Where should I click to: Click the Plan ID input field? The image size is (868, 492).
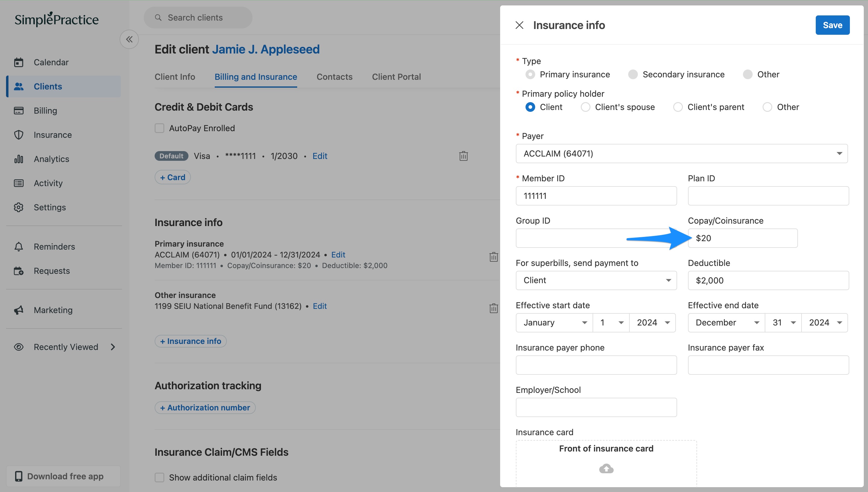tap(768, 196)
